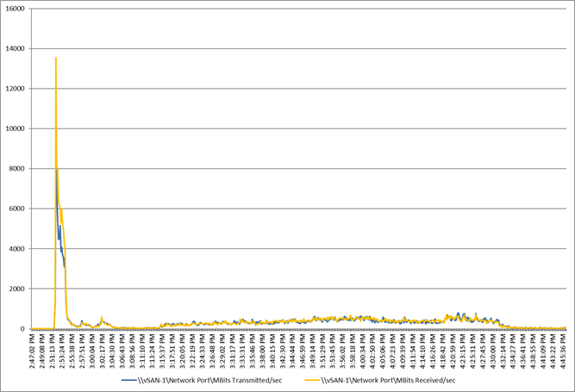Click x-axis label 4:34:27 PM

point(514,351)
